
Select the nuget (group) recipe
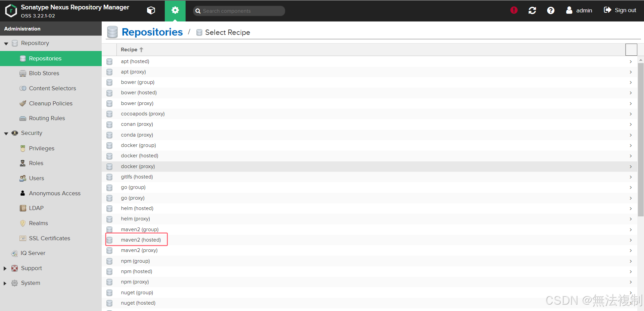pos(369,293)
